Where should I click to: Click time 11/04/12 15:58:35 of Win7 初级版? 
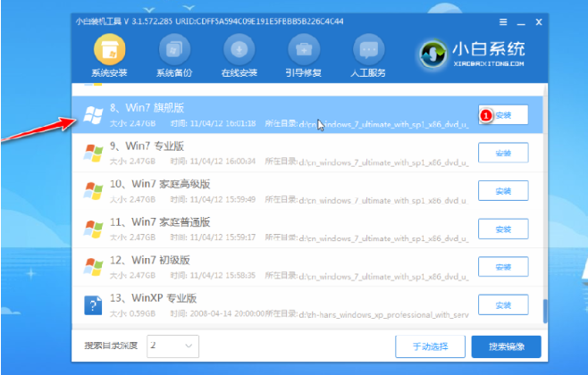[223, 276]
